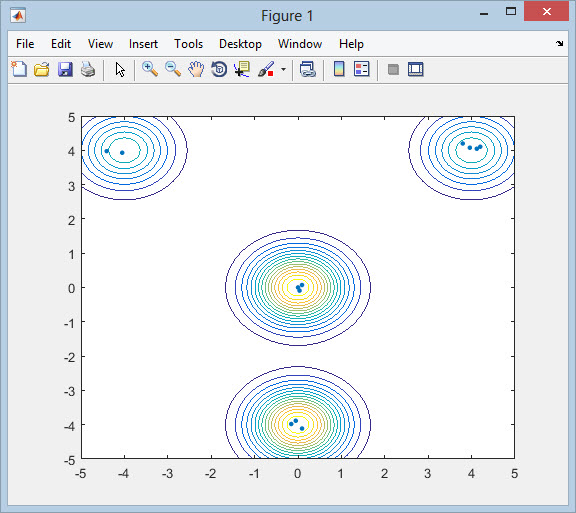
Task: Open a file with folder icon
Action: [42, 69]
